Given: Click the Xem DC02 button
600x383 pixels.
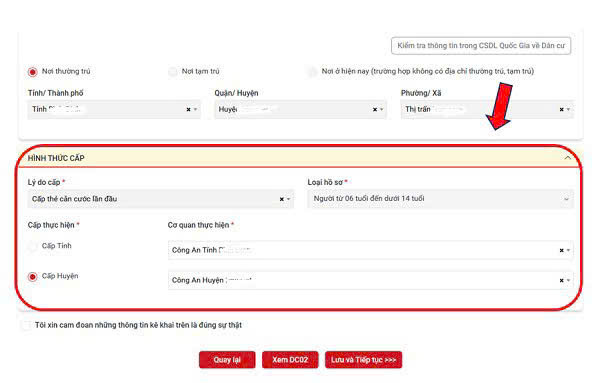Looking at the screenshot, I should pyautogui.click(x=290, y=360).
